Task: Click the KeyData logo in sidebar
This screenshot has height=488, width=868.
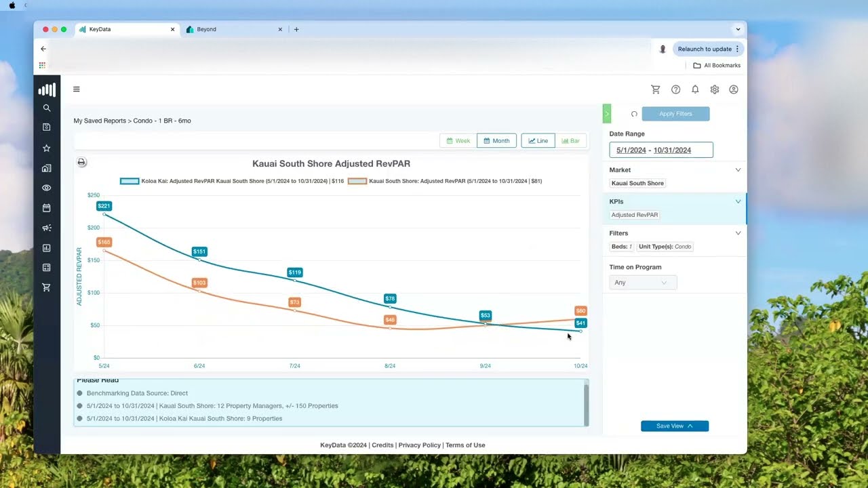Action: tap(47, 89)
